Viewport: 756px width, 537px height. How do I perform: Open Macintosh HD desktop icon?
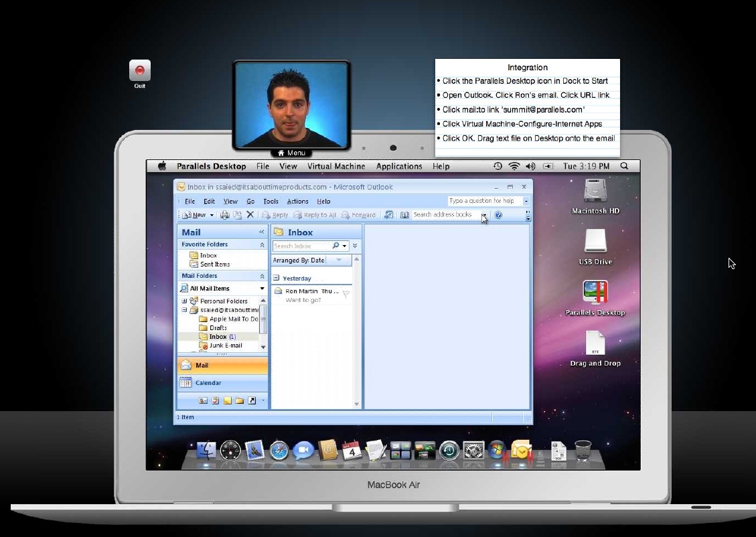595,196
